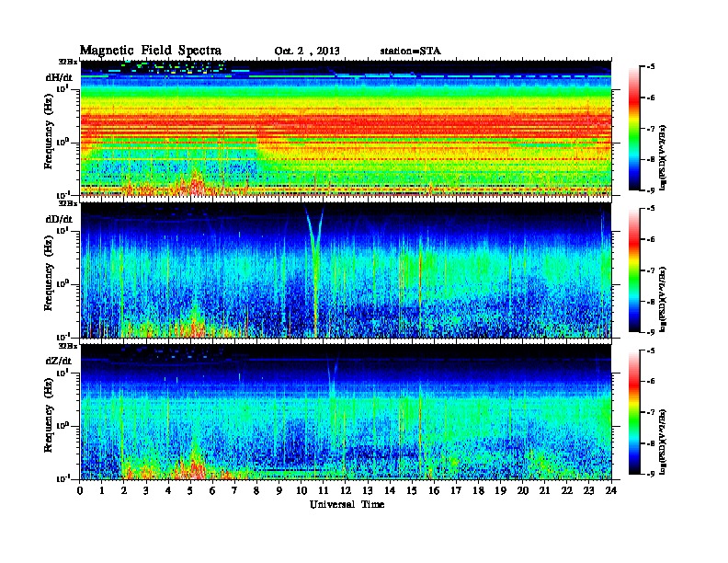The width and height of the screenshot is (728, 563).
Task: Click the dH/dt panel color bar
Action: click(x=634, y=128)
